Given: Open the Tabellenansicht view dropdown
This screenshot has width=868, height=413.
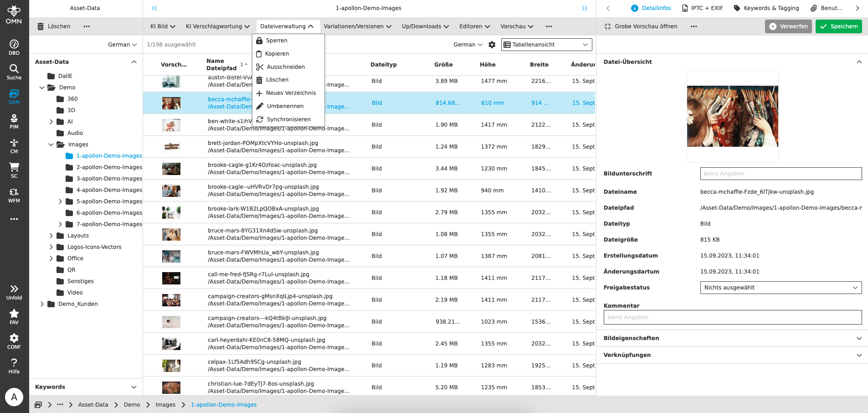Looking at the screenshot, I should click(546, 44).
